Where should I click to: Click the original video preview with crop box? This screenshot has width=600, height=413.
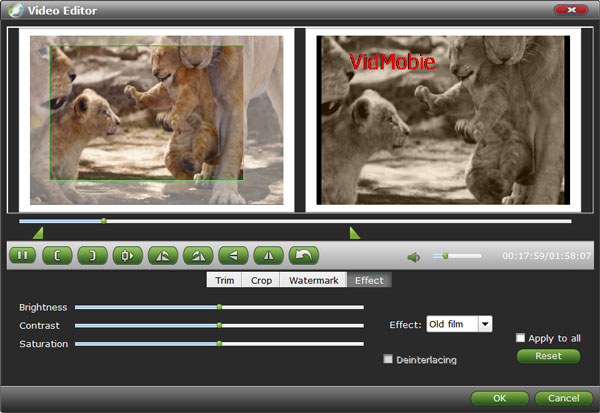click(x=157, y=120)
